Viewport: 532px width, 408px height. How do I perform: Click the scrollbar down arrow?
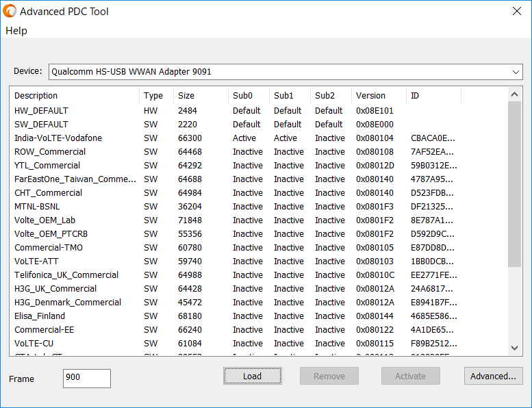[x=516, y=348]
